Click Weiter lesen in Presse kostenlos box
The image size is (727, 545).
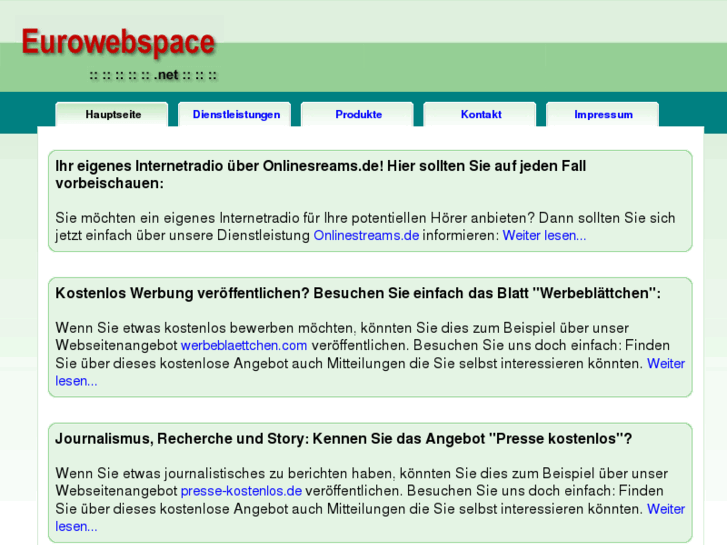(666, 509)
